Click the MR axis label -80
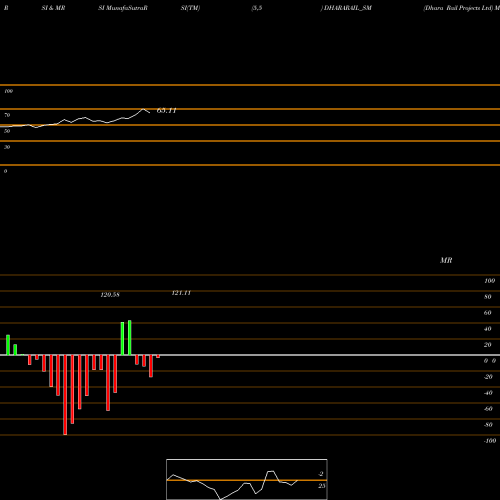Viewport: 500px width, 500px height. 488,425
